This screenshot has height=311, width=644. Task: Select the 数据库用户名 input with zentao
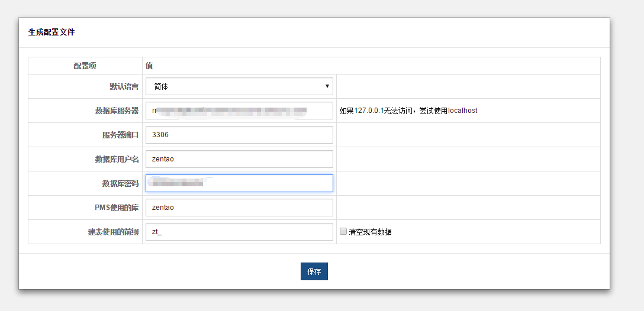[239, 159]
